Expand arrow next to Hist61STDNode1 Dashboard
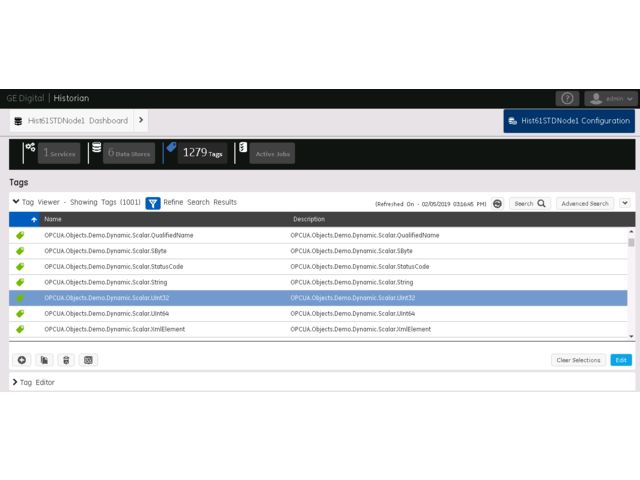This screenshot has height=480, width=640. pos(141,121)
